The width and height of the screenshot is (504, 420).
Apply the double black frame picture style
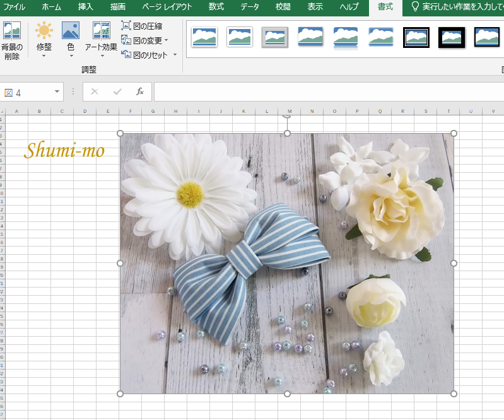(416, 37)
